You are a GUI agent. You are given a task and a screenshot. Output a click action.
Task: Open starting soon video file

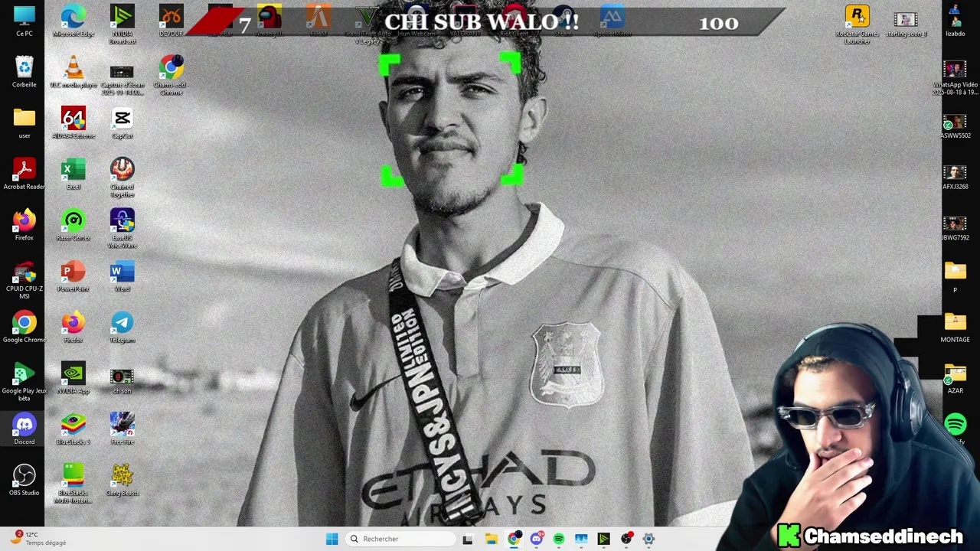pos(906,23)
